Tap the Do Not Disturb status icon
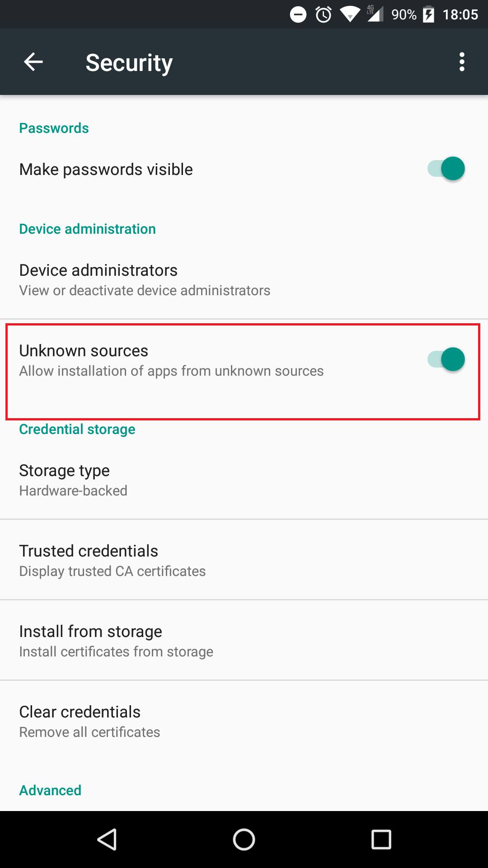 pyautogui.click(x=298, y=15)
